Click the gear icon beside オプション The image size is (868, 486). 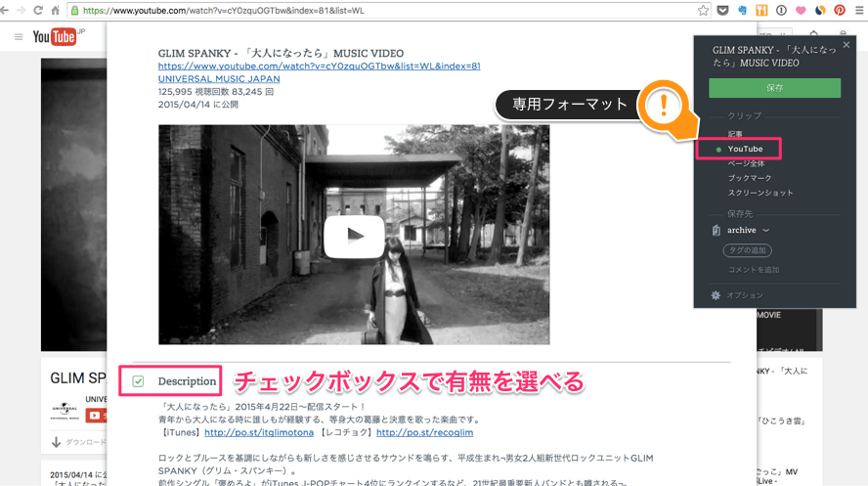pyautogui.click(x=716, y=295)
